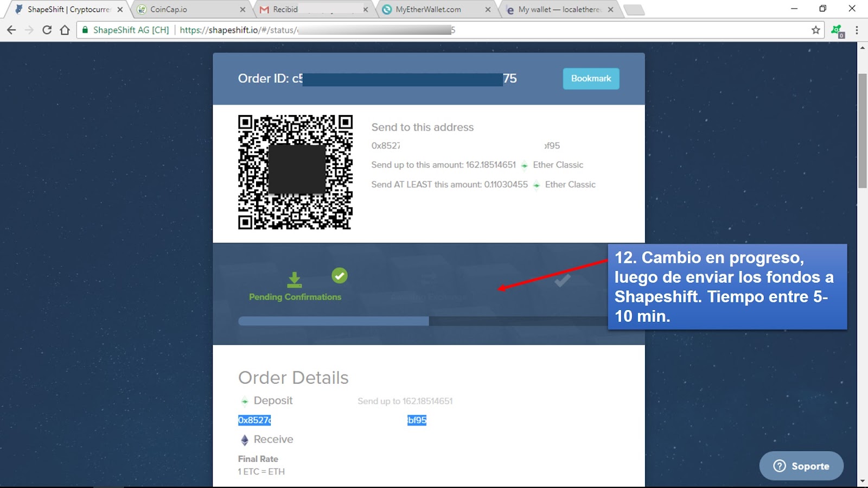Close the My wallet tab
868x488 pixels.
point(611,9)
